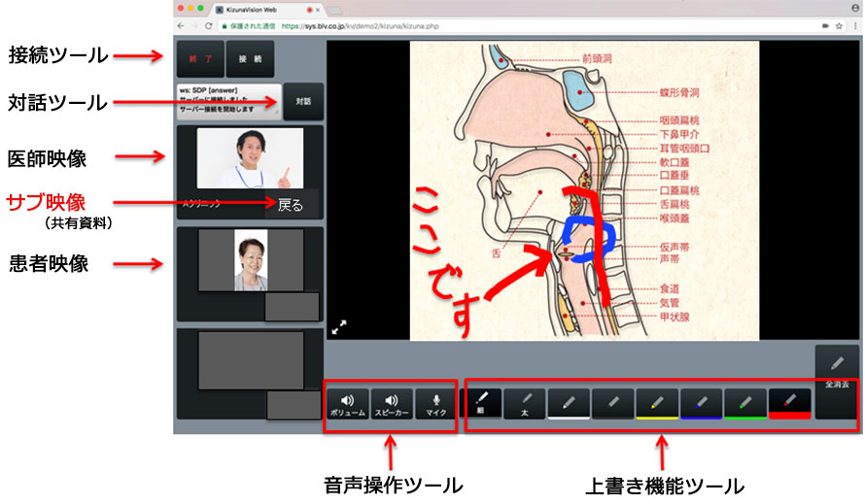Screen dimensions: 865x504
Task: Select the doctor video thumbnail
Action: 250,158
